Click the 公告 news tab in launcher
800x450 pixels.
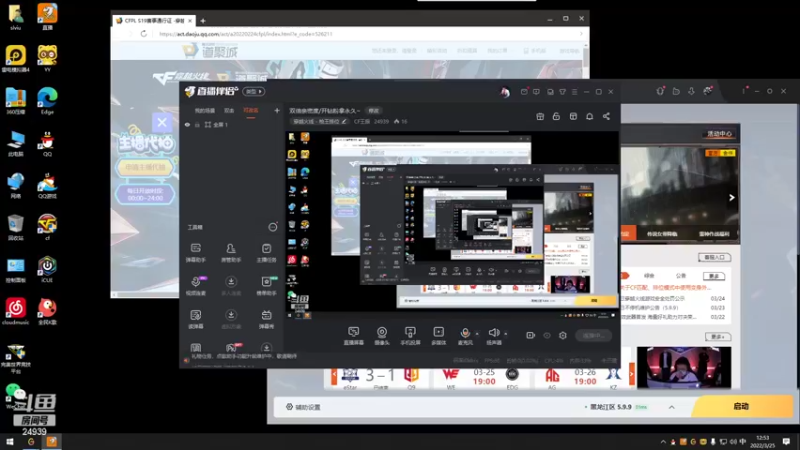(681, 276)
